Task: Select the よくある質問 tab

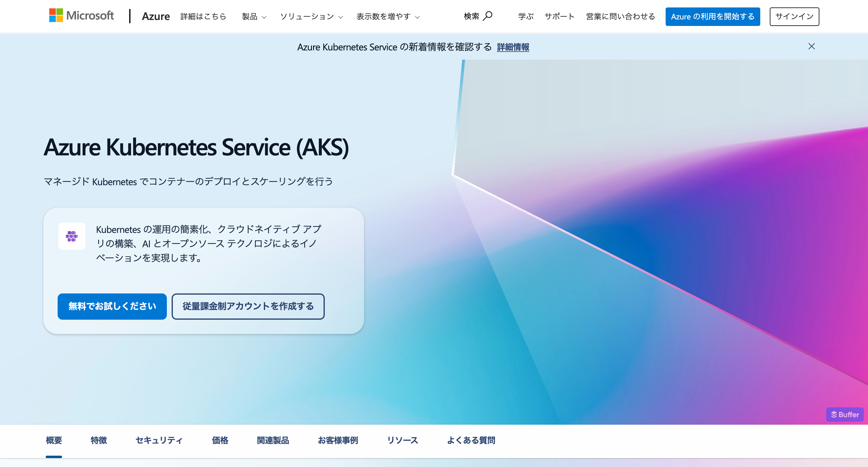Action: point(471,440)
